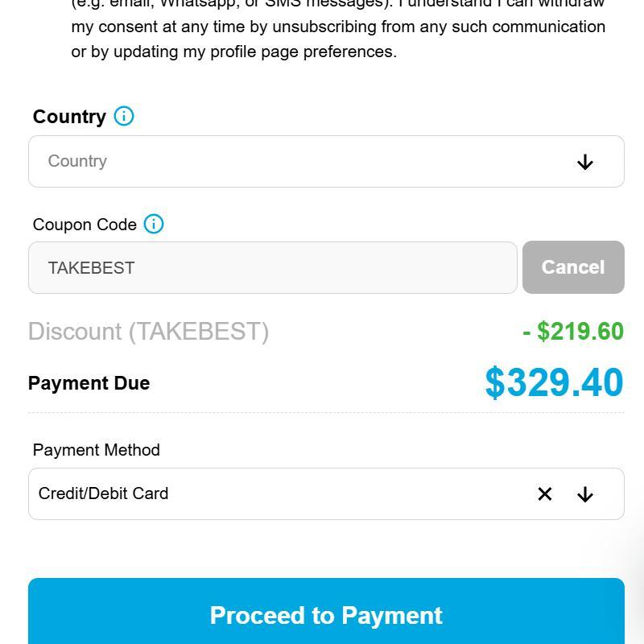
Task: Click the Discount (TAKEBEST) label
Action: pyautogui.click(x=148, y=332)
